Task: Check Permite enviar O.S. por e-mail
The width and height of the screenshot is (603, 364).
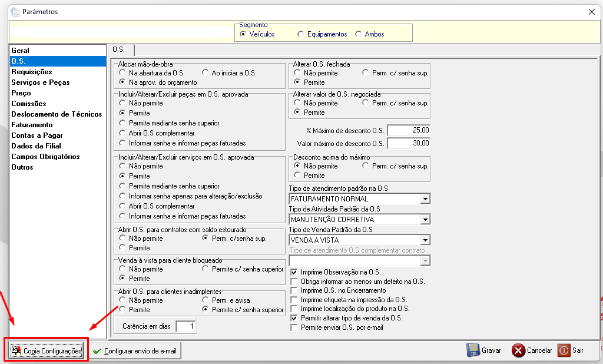Action: tap(294, 327)
